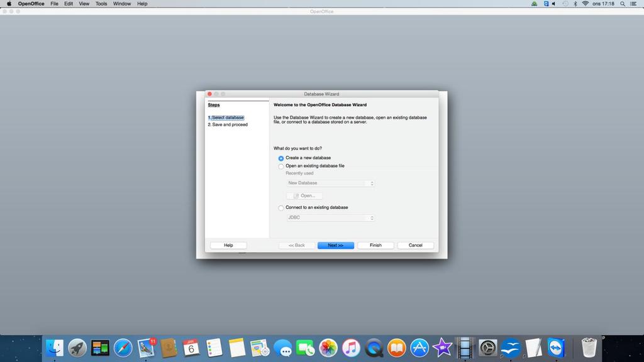The width and height of the screenshot is (644, 362).
Task: Click the 'ons 17:18' clock
Action: tap(603, 4)
